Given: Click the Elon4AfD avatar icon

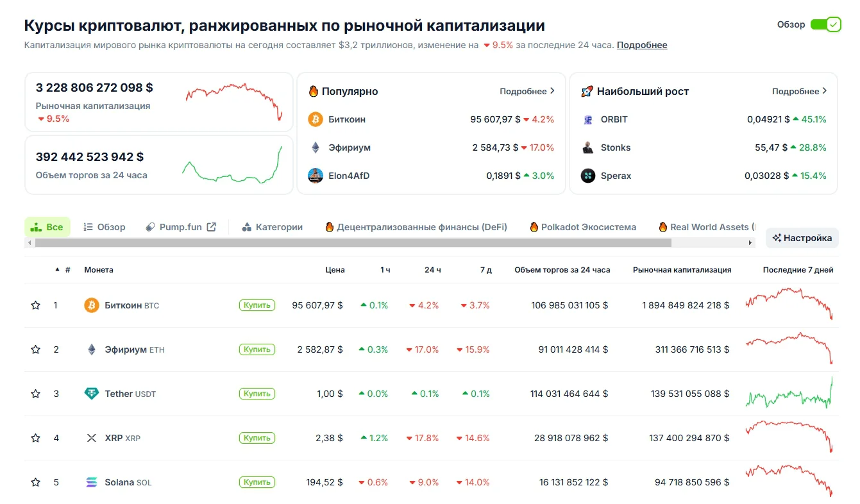Looking at the screenshot, I should [x=316, y=176].
